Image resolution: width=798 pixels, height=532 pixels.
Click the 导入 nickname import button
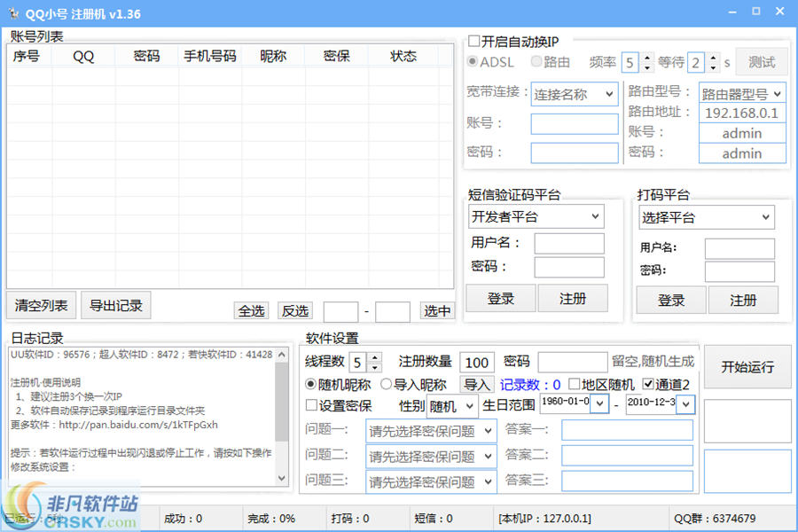tap(477, 384)
